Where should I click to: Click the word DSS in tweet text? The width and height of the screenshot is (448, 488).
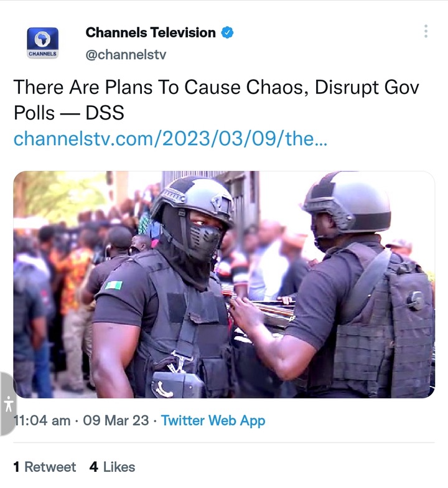tap(105, 113)
